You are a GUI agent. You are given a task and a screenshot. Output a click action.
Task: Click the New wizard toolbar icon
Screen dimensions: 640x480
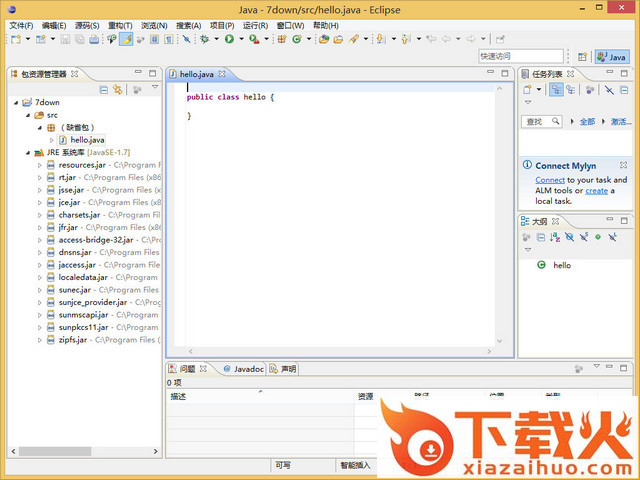16,39
